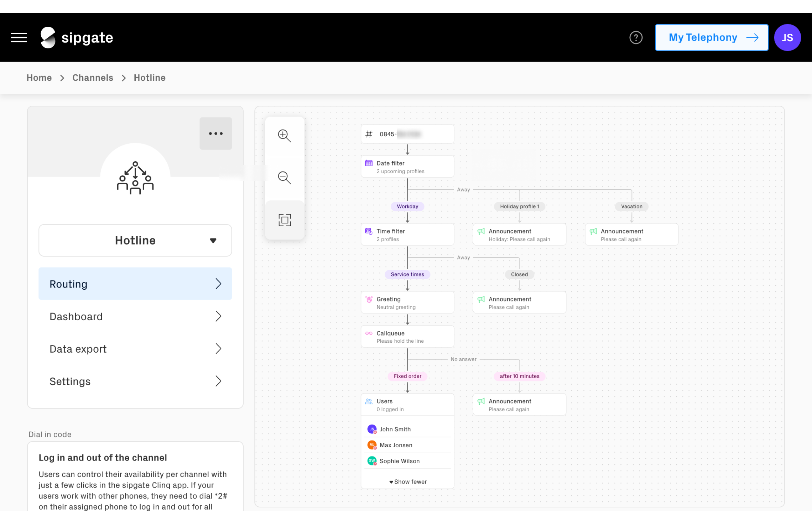The image size is (812, 511).
Task: Open the Callqueue node
Action: tap(407, 337)
